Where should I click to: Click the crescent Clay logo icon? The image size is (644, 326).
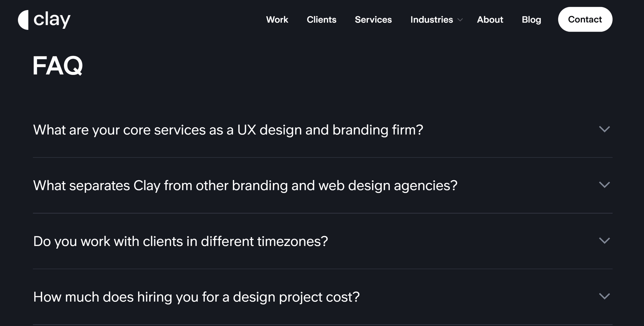coord(24,19)
